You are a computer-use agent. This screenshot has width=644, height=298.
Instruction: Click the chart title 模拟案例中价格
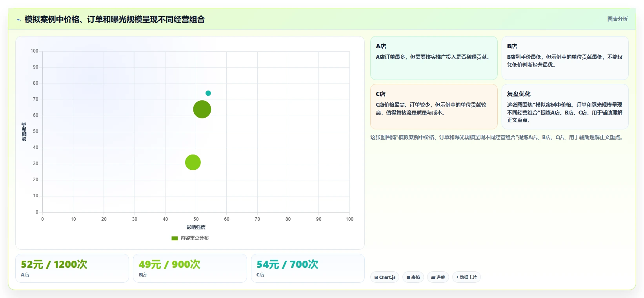pos(115,19)
